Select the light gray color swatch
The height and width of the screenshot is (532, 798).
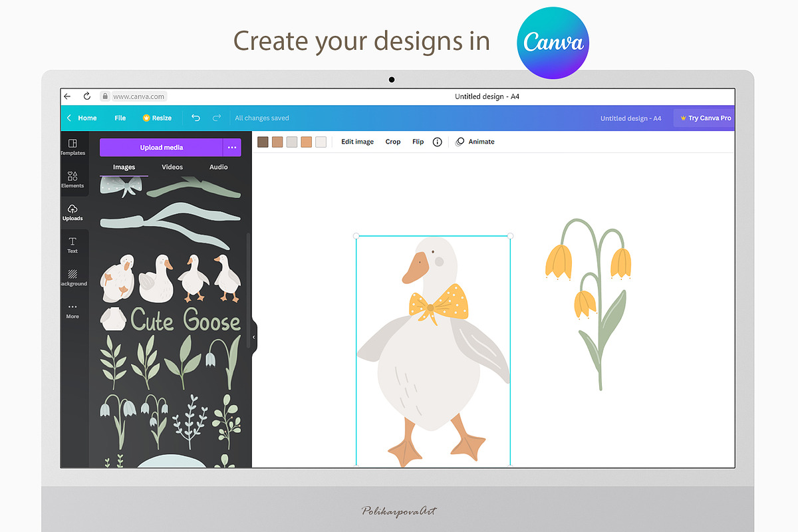292,142
